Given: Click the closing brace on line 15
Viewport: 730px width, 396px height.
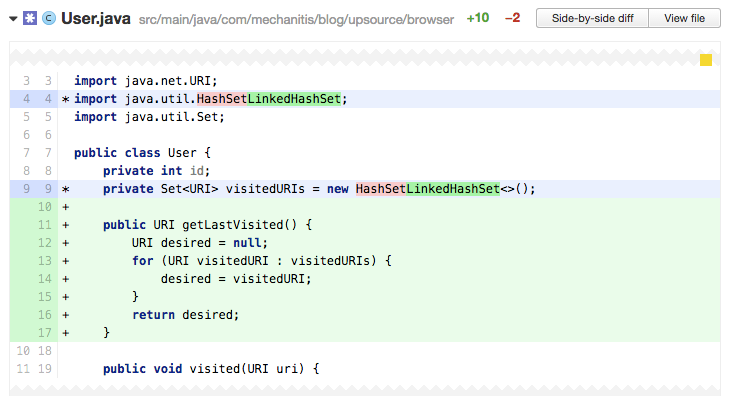Looking at the screenshot, I should click(x=135, y=297).
